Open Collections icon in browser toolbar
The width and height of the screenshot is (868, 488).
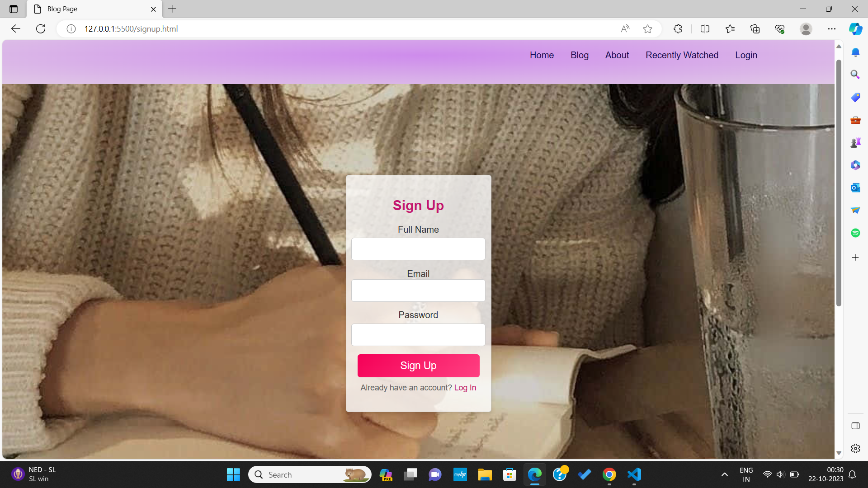pos(755,29)
